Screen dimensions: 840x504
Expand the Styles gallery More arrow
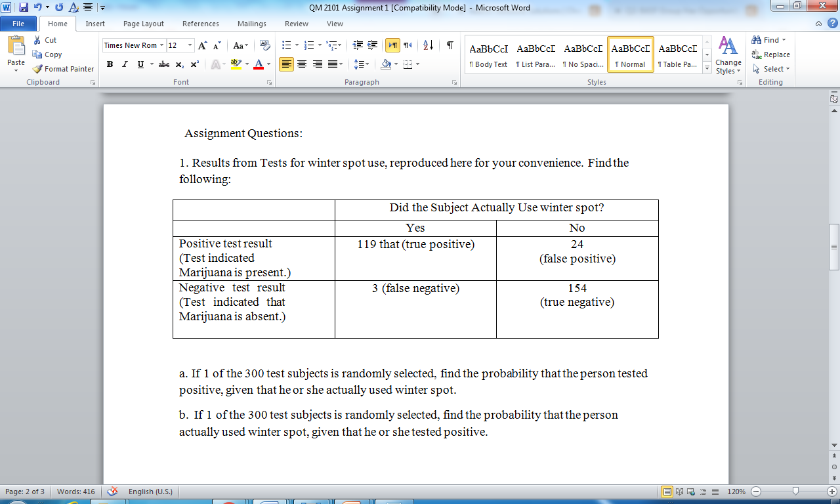click(707, 68)
